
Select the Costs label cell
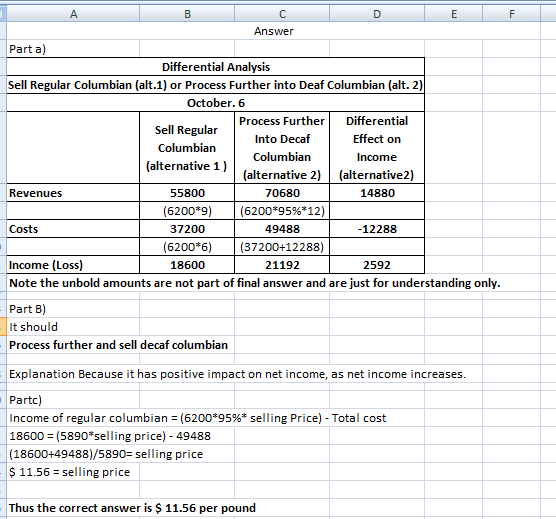[x=73, y=229]
